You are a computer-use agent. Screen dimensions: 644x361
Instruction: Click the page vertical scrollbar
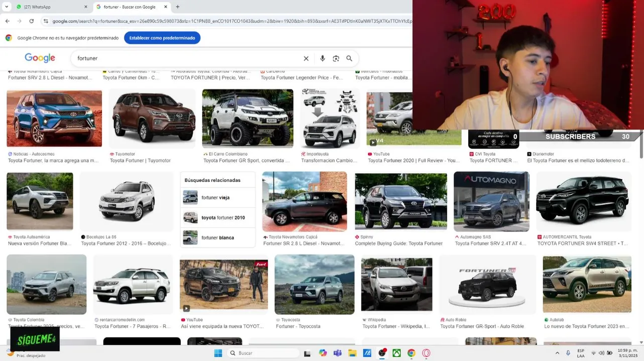[641, 145]
